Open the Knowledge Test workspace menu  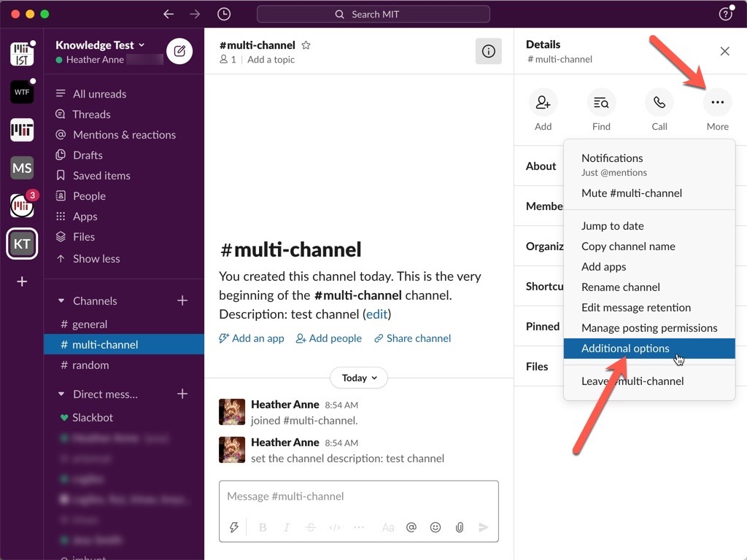point(100,44)
